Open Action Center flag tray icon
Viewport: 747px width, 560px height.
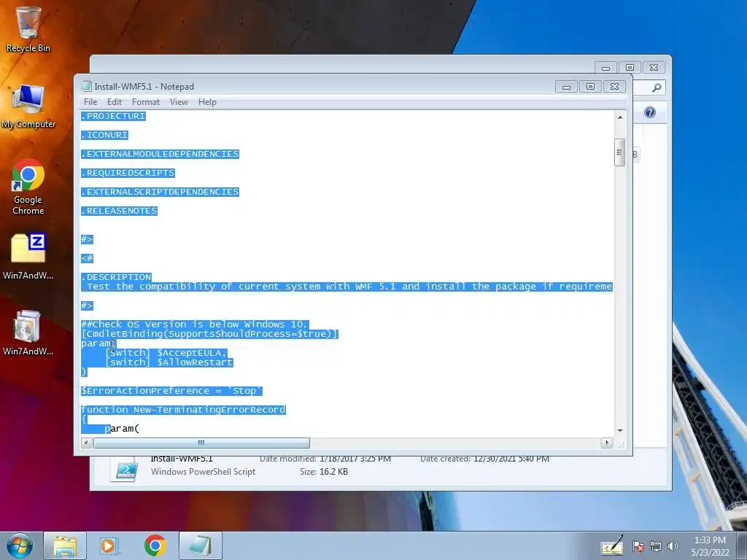click(x=638, y=547)
